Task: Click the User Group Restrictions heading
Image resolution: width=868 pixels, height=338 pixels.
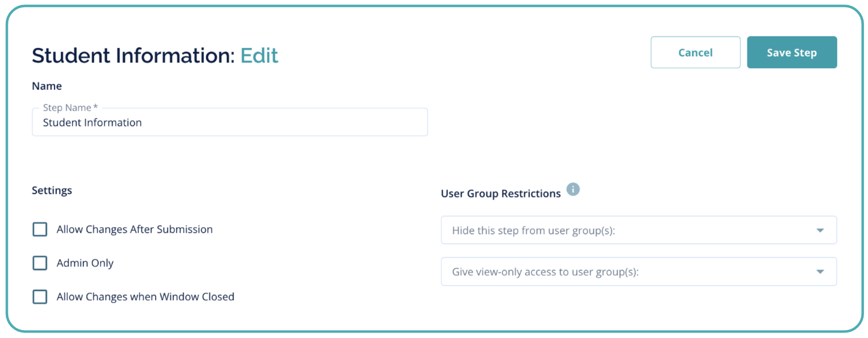Action: coord(501,193)
